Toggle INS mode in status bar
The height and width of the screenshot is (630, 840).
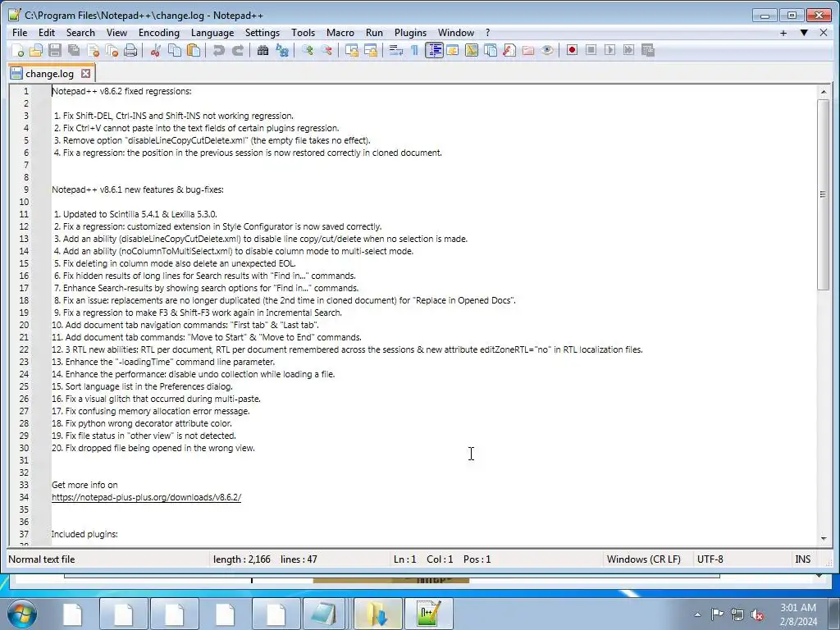coord(802,559)
